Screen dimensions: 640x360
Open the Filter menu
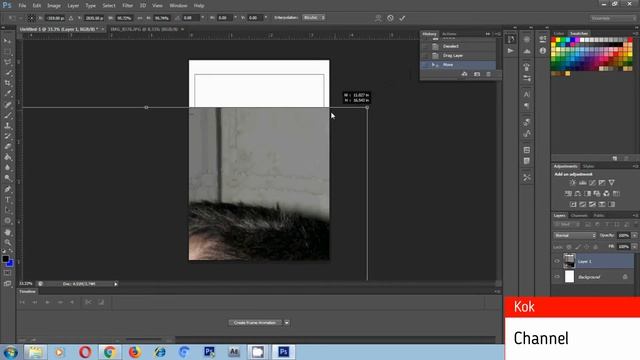click(x=127, y=6)
